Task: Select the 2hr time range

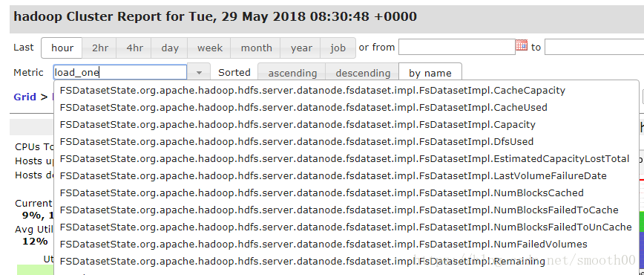Action: (100, 48)
